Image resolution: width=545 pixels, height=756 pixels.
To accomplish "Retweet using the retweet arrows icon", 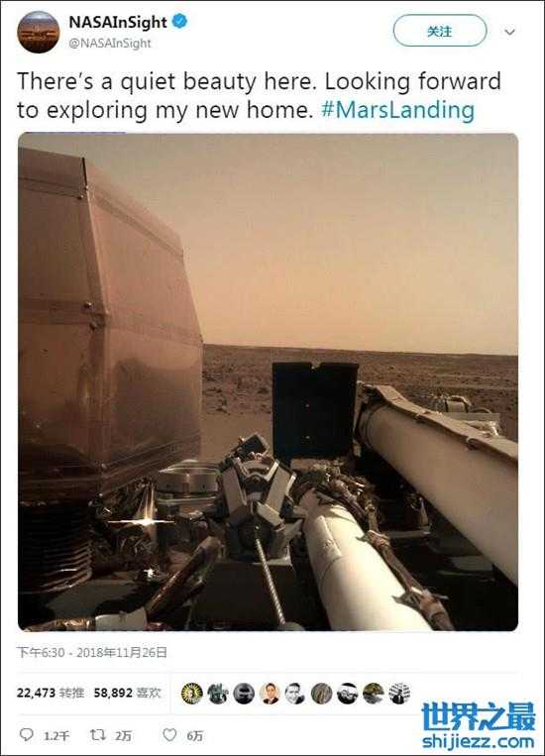I will tap(98, 735).
